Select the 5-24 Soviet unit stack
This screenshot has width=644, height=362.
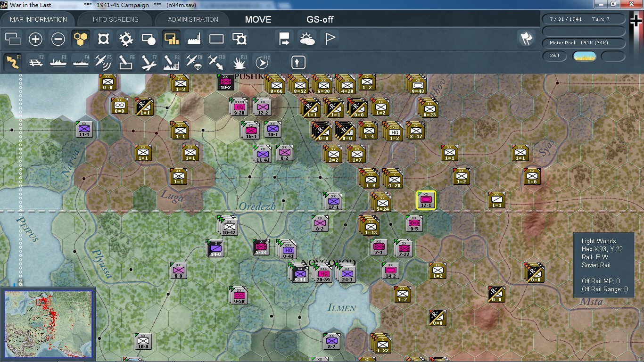[x=382, y=203]
